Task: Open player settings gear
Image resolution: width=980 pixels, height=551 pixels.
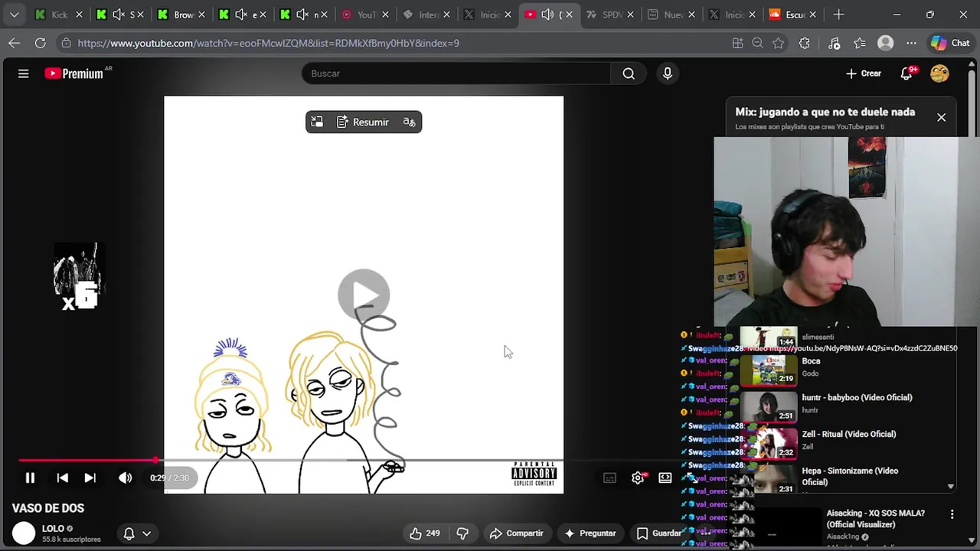Action: tap(638, 478)
